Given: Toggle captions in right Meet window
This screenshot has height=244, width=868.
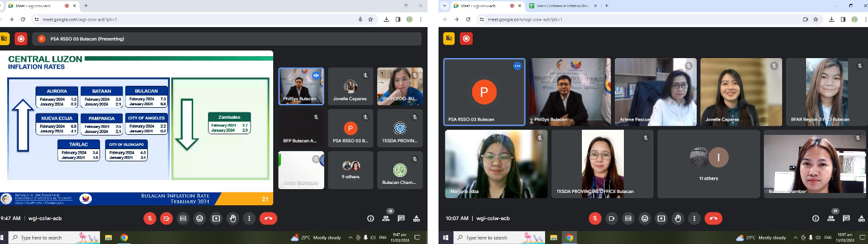Looking at the screenshot, I should (628, 218).
